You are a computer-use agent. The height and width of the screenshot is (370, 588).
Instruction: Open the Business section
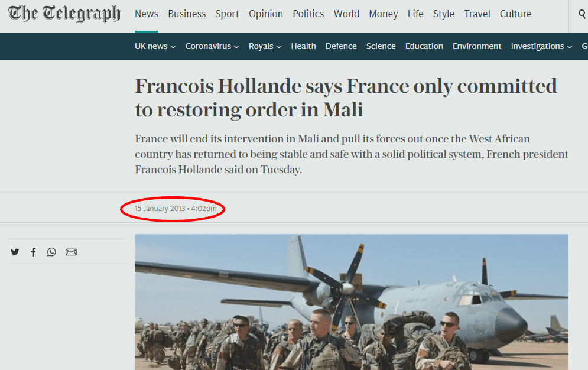187,14
